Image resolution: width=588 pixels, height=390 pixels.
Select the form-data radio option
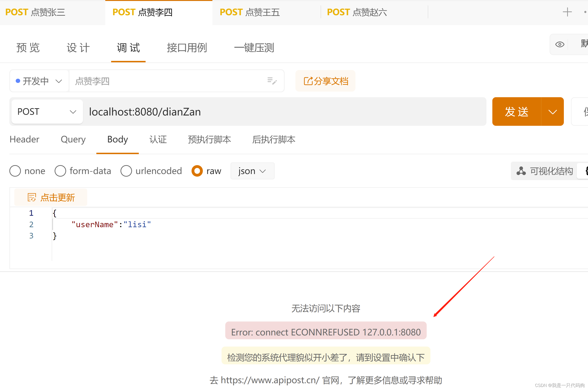pyautogui.click(x=60, y=171)
